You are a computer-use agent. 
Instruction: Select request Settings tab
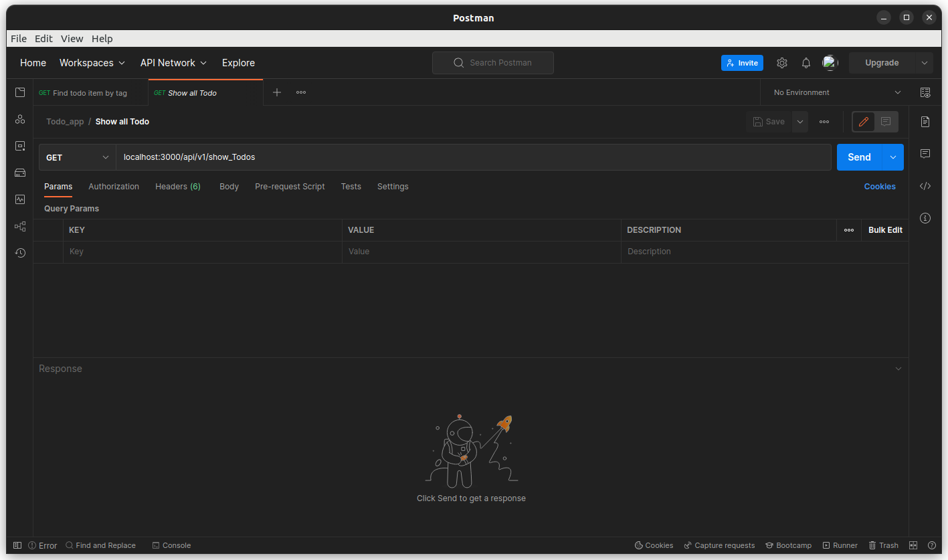(x=393, y=187)
